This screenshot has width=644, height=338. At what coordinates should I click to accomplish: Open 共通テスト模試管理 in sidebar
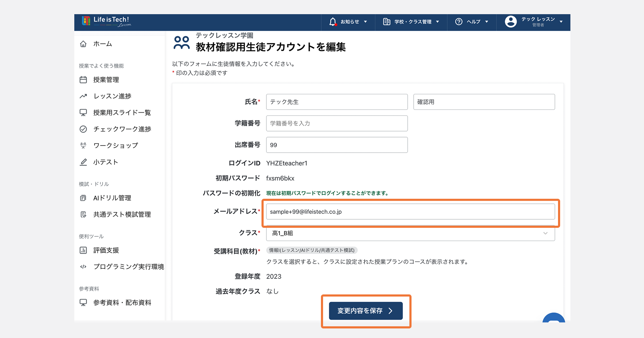(x=122, y=214)
